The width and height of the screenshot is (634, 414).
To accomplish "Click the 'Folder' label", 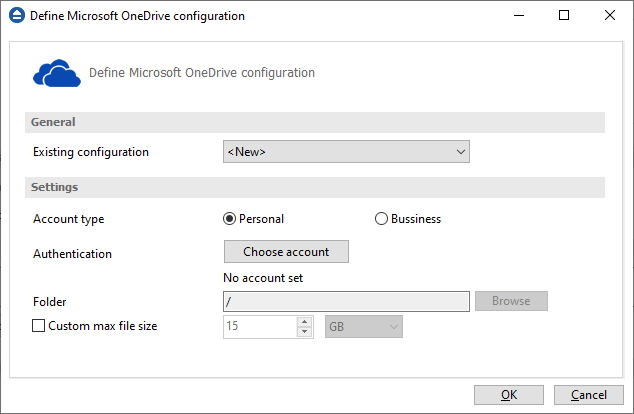I will pos(49,302).
